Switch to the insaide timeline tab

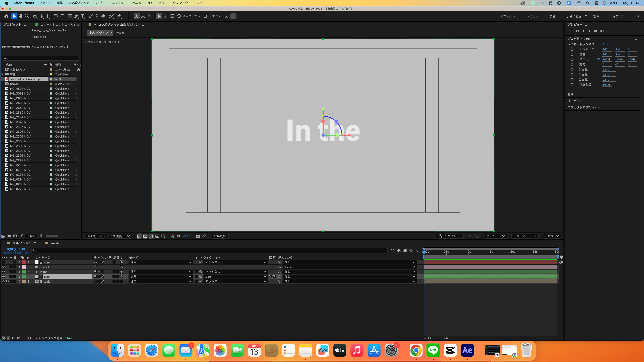(x=54, y=243)
